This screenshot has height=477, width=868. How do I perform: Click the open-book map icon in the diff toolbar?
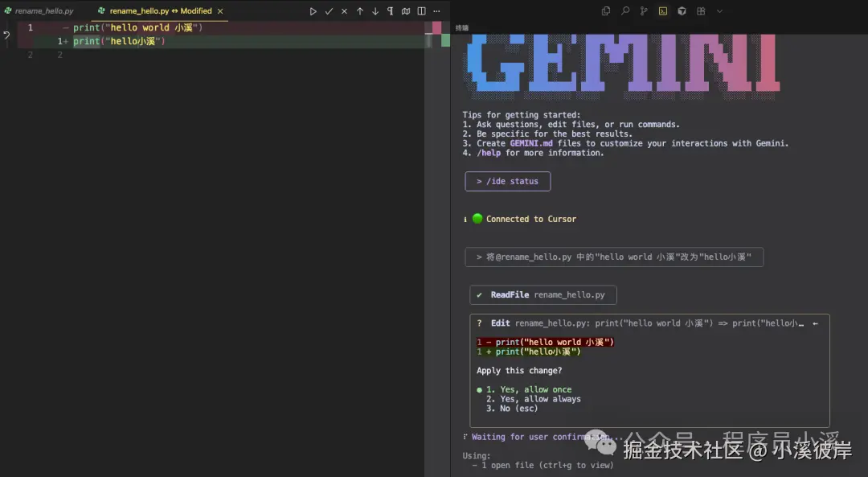coord(406,11)
